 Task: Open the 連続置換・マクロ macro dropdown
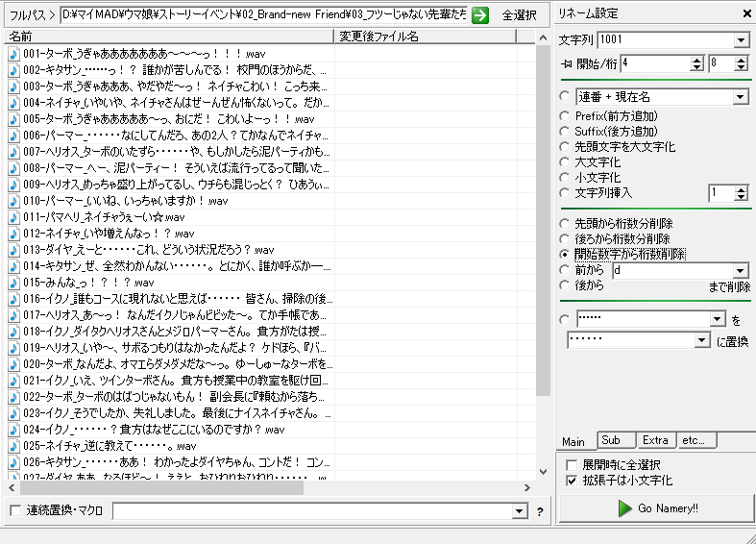520,510
